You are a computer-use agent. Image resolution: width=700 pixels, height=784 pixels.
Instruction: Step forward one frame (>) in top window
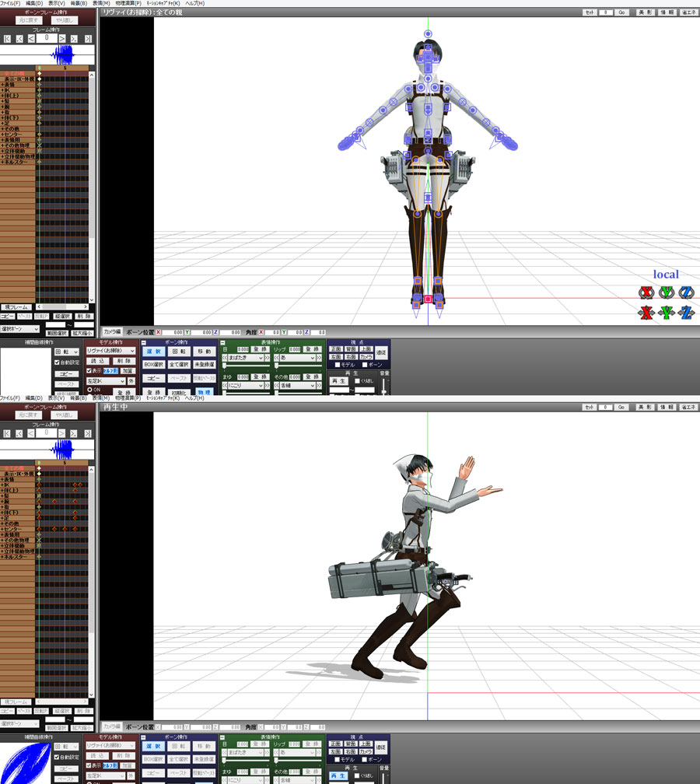click(62, 39)
